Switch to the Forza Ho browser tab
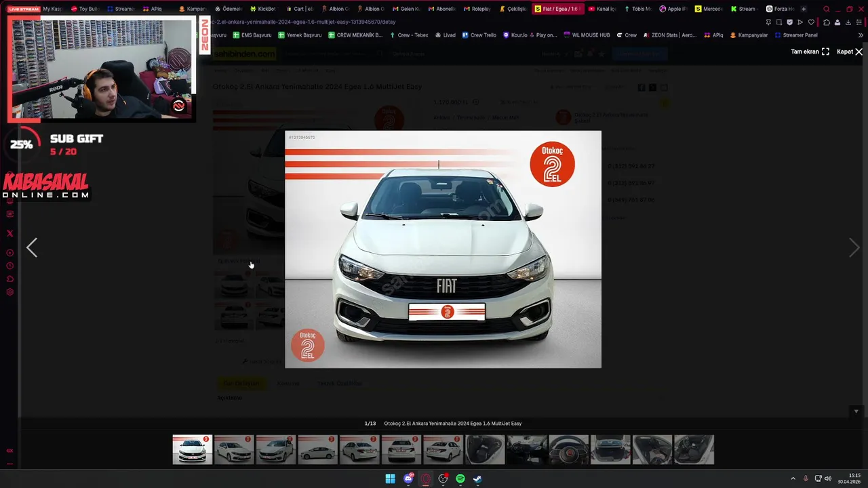 [780, 9]
